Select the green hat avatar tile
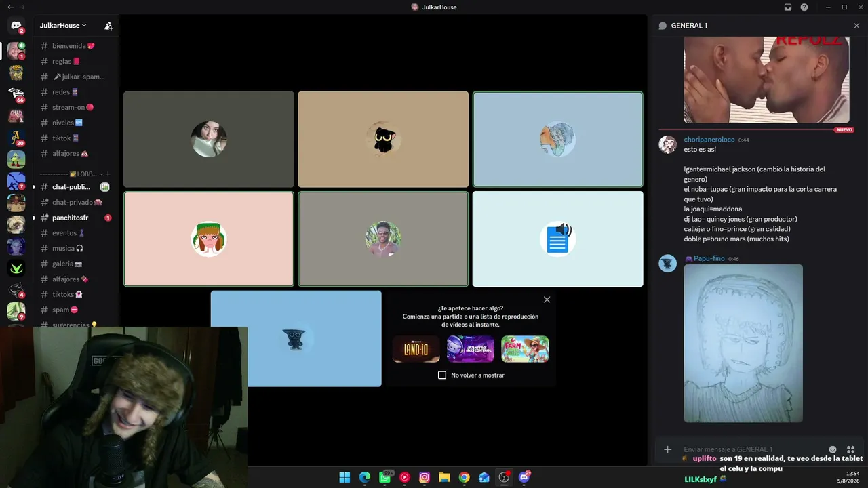This screenshot has height=488, width=868. click(x=209, y=239)
